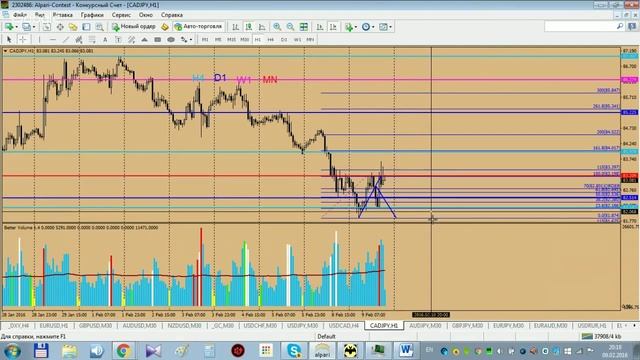Viewport: 640px width, 360px height.
Task: Open the indicators list icon
Action: (349, 27)
